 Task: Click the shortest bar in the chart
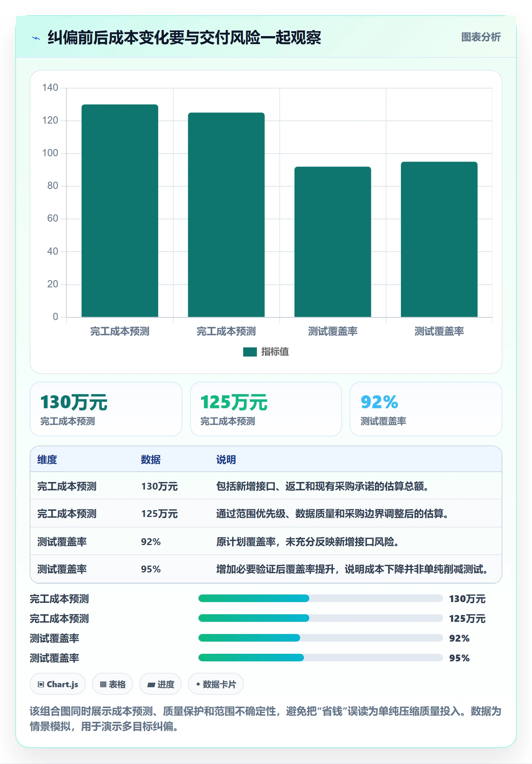pyautogui.click(x=332, y=242)
